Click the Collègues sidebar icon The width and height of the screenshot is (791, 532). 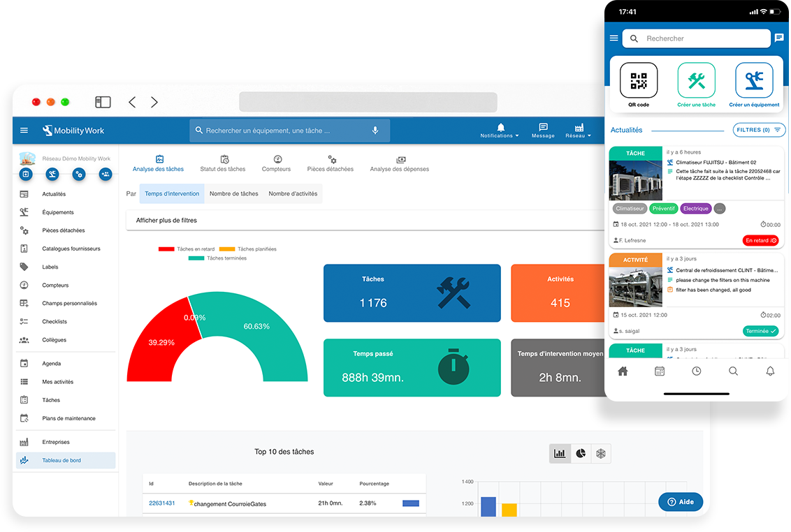24,340
